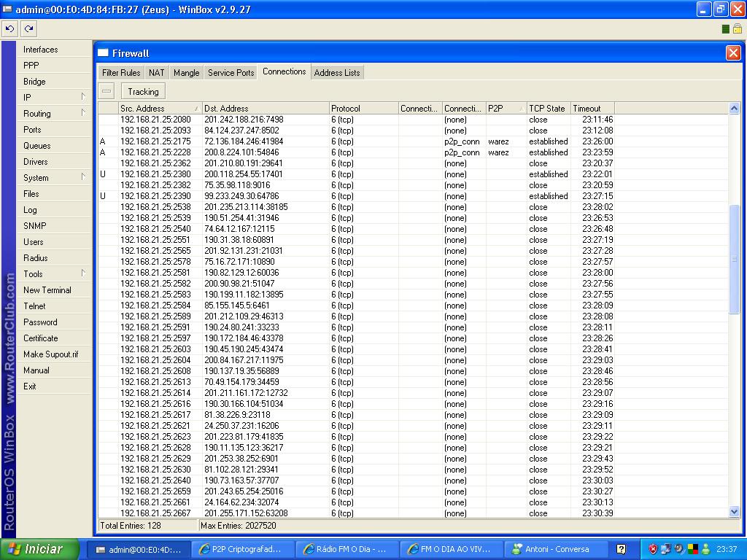
Task: Select the Connections tab
Action: coord(284,71)
